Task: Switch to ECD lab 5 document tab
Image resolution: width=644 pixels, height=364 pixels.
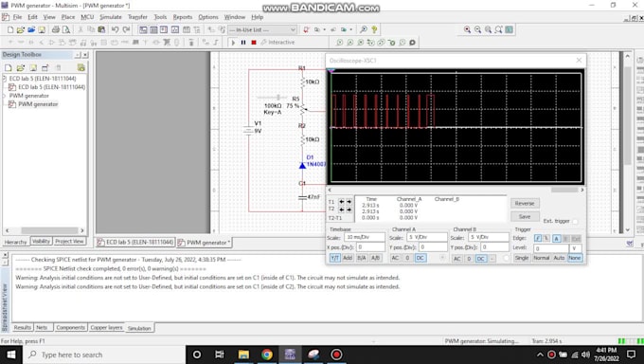Action: pos(136,243)
